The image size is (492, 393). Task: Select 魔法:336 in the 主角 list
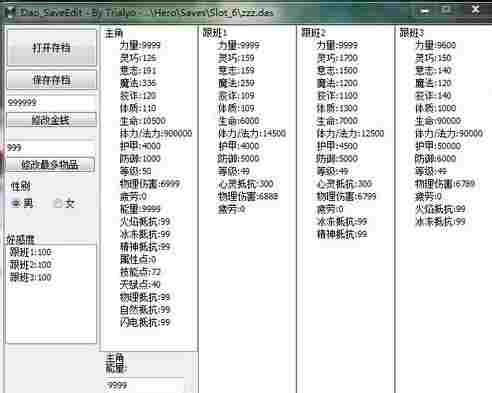coord(138,83)
